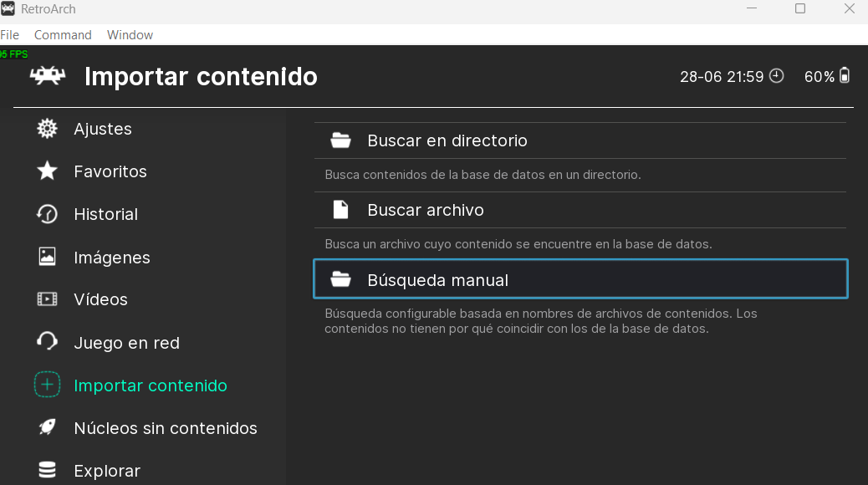
Task: Open the Command menu
Action: tap(63, 35)
